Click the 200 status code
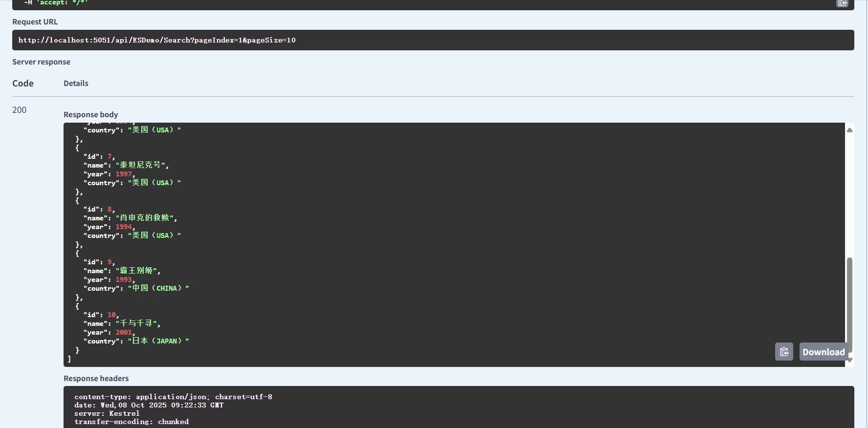Screen dimensions: 868x428 click(x=20, y=110)
